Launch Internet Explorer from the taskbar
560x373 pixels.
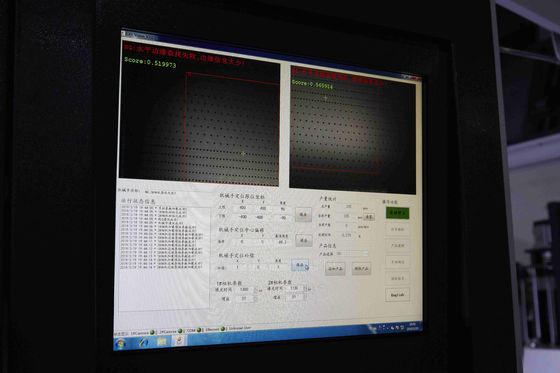(x=144, y=343)
